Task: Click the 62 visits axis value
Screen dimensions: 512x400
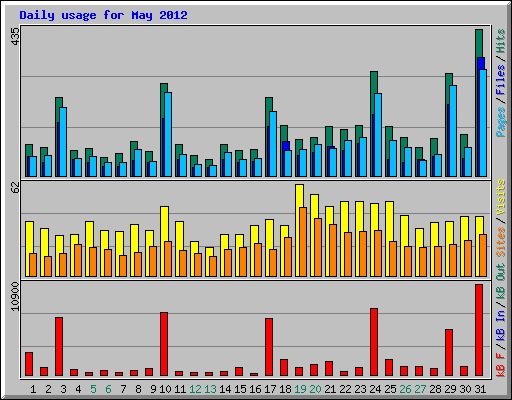Action: click(15, 188)
